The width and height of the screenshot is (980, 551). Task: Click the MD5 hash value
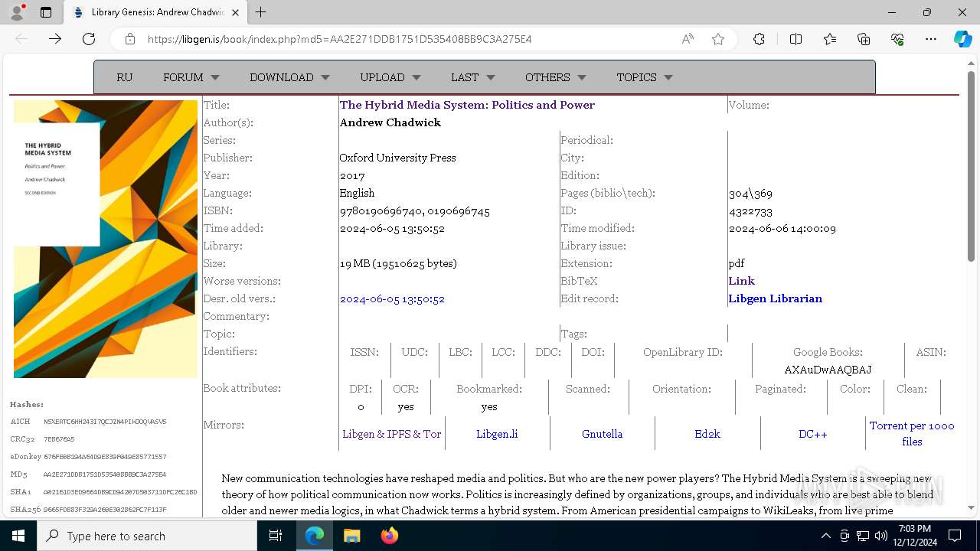(105, 474)
